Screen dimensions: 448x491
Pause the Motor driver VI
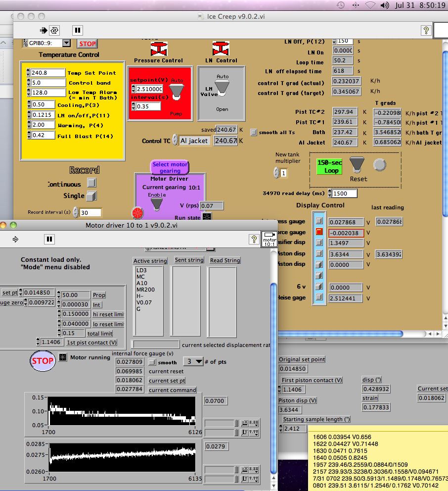[49, 239]
